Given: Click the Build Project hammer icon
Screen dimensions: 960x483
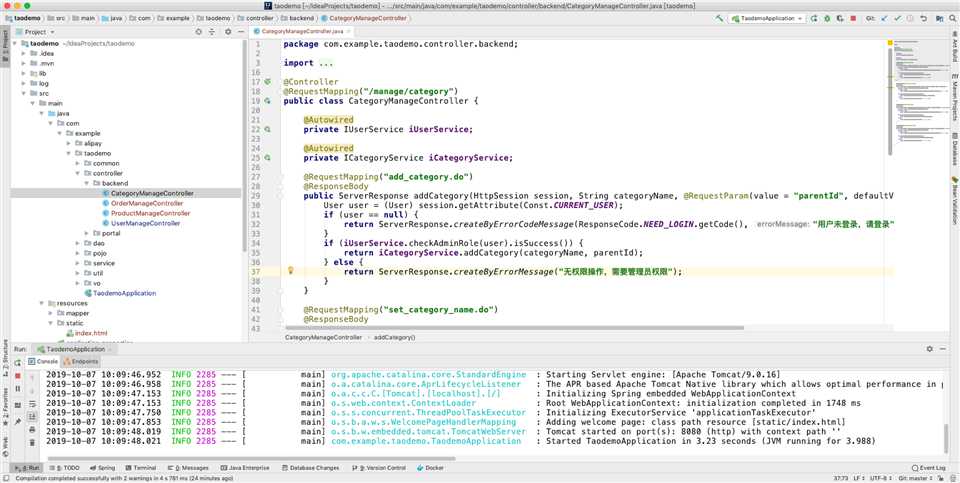Looking at the screenshot, I should 719,18.
